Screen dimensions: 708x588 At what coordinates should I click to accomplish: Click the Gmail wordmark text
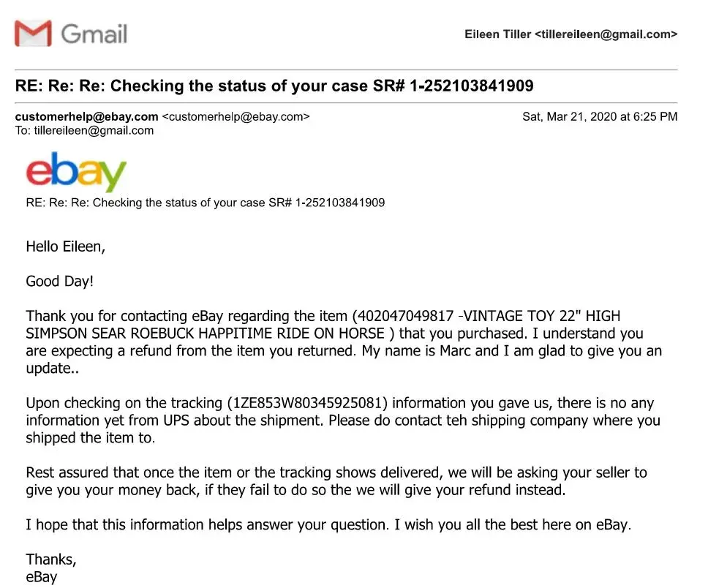[x=94, y=34]
